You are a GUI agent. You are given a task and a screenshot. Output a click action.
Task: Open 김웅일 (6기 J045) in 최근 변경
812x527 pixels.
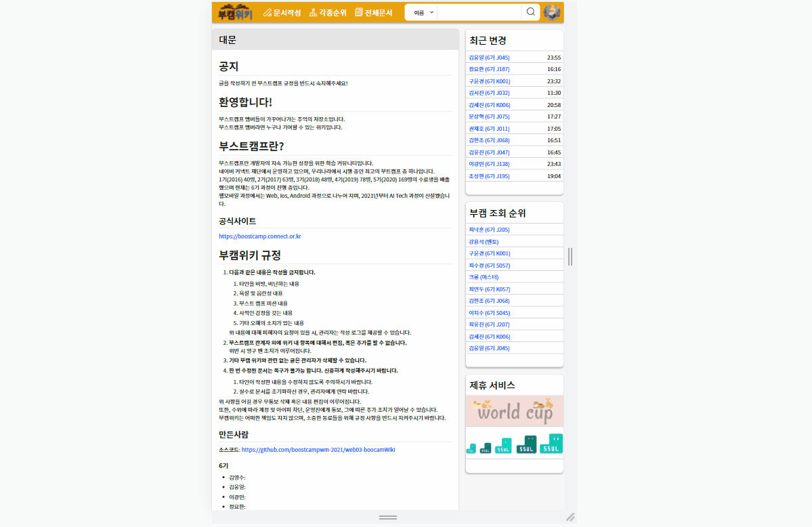click(489, 58)
